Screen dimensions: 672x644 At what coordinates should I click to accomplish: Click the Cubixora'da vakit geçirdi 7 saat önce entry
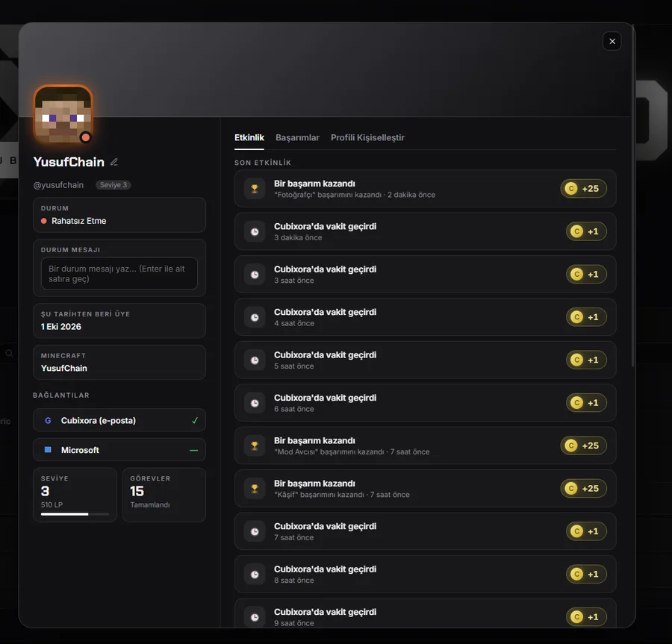coord(425,531)
